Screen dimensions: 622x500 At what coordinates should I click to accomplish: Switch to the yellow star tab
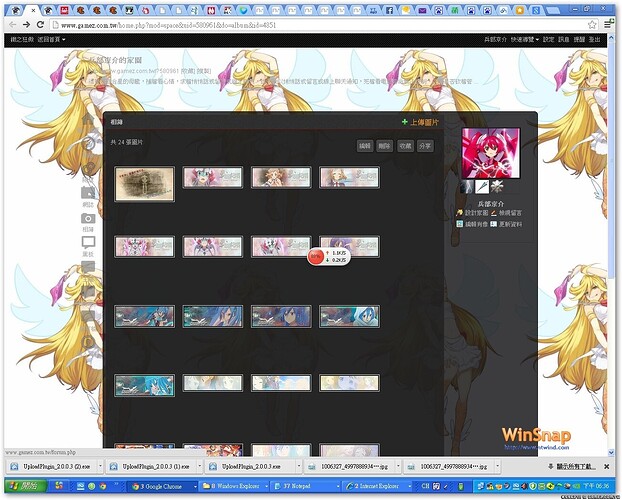click(519, 11)
